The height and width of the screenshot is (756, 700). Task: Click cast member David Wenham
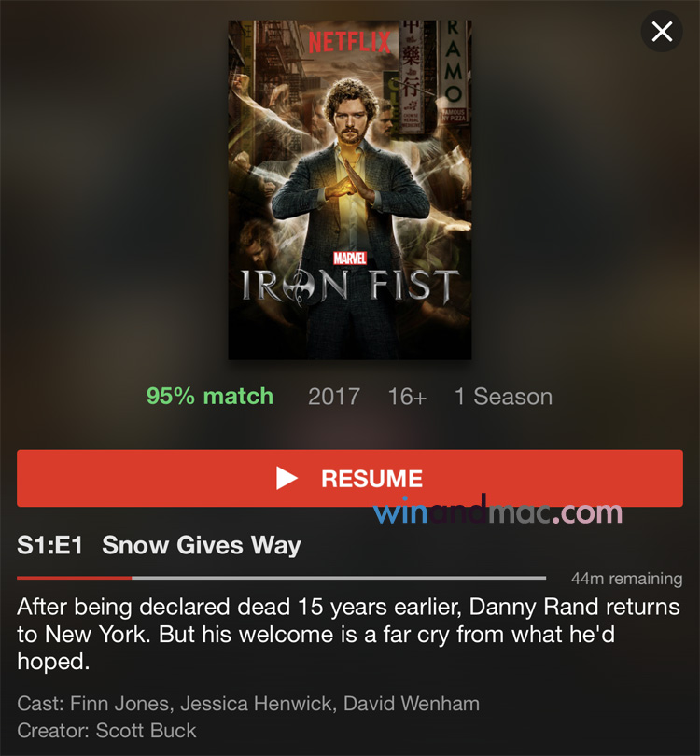(412, 704)
